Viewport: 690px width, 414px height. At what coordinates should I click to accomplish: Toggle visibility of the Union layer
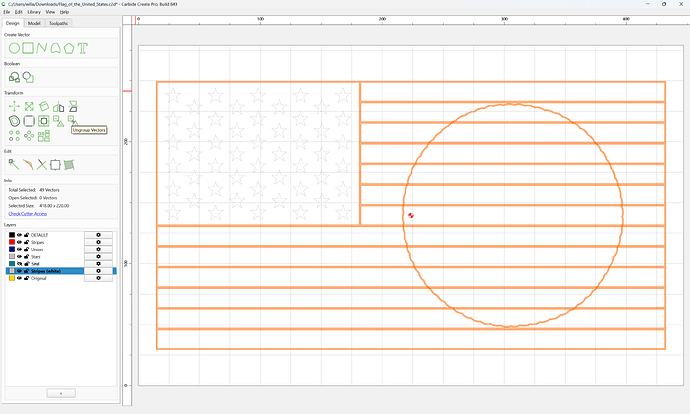[x=19, y=249]
